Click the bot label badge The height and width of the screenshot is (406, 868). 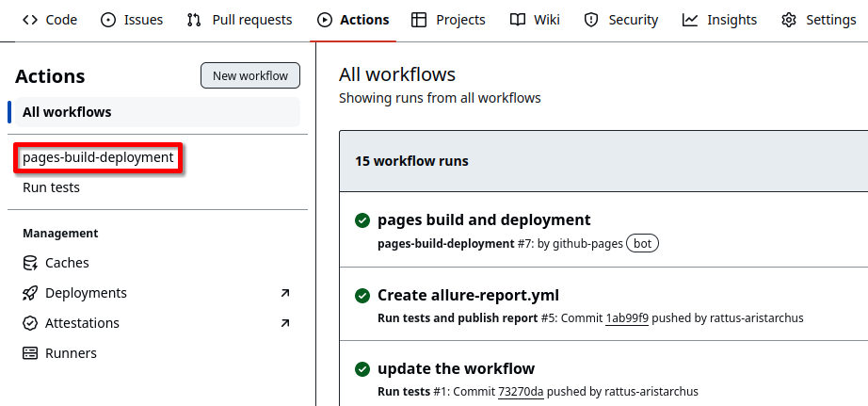(642, 244)
